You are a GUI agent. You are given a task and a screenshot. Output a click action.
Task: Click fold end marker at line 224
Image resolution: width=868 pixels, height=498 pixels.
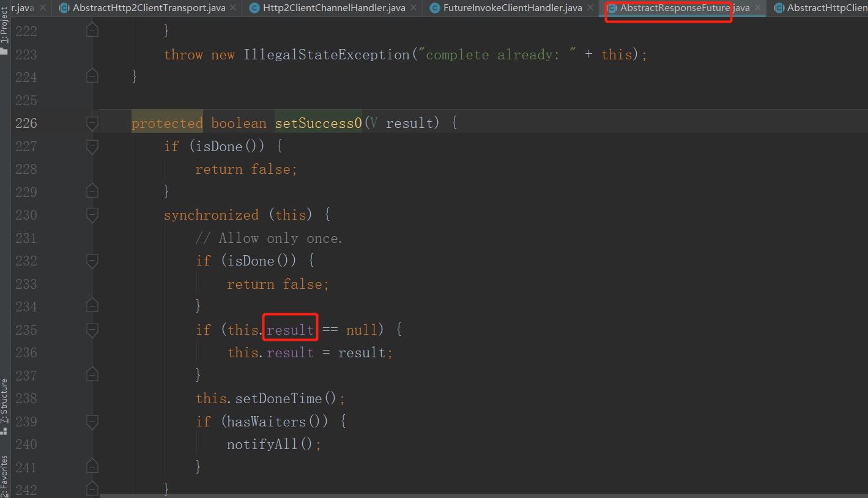pos(92,76)
